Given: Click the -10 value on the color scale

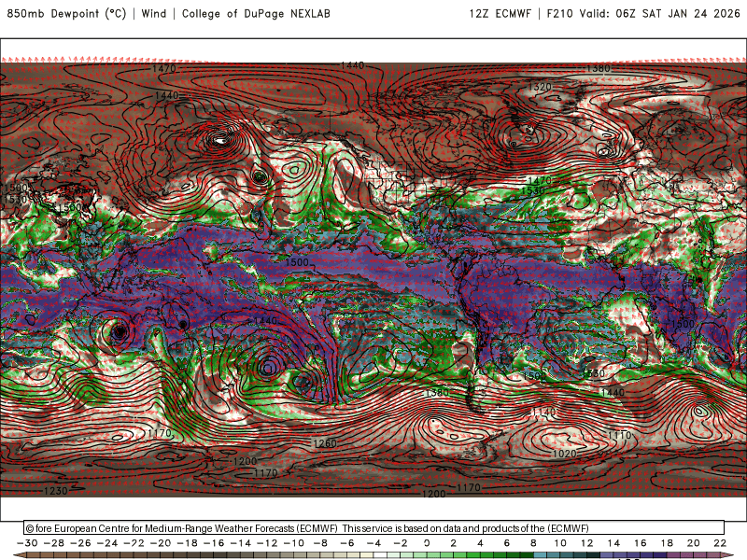Looking at the screenshot, I should (x=294, y=543).
